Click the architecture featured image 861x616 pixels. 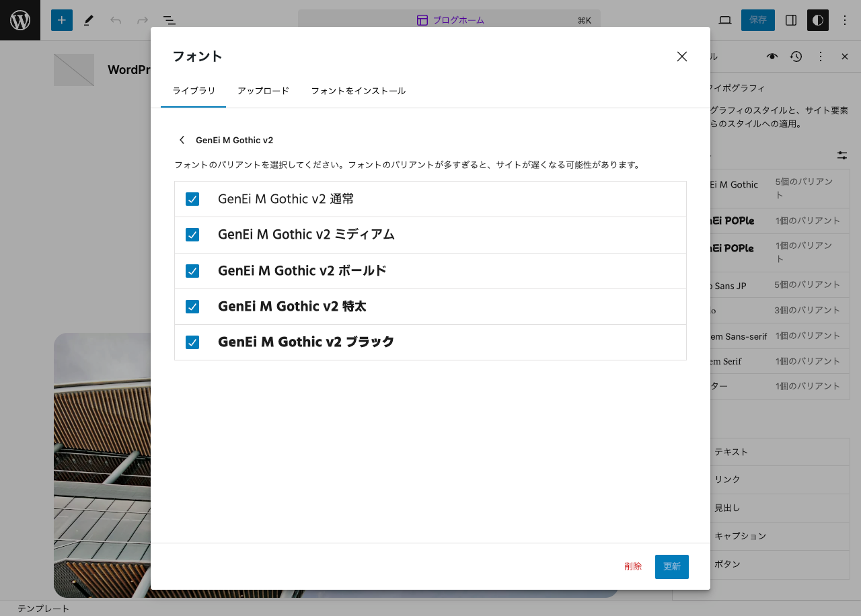[102, 465]
